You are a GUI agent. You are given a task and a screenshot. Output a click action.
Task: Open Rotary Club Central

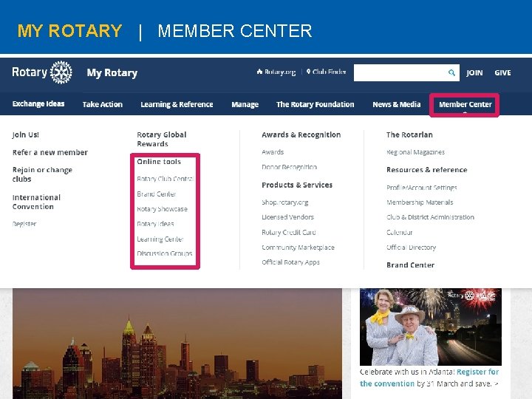166,179
